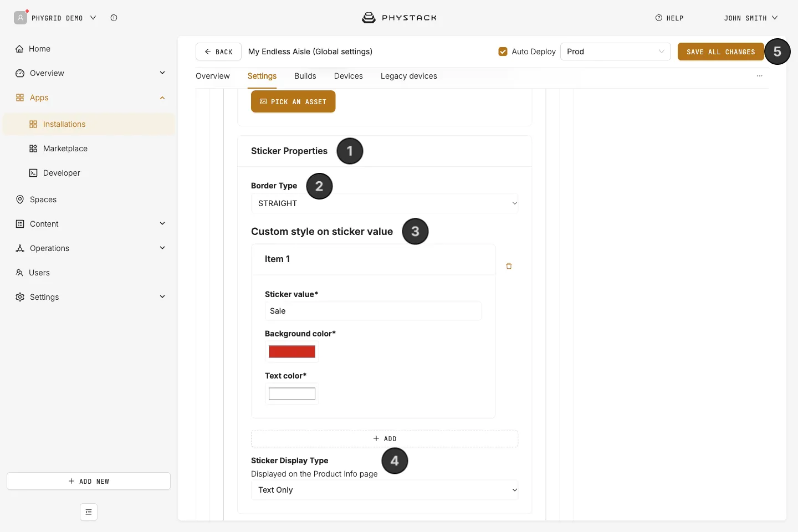Open the Border Type STRAIGHT dropdown

385,203
